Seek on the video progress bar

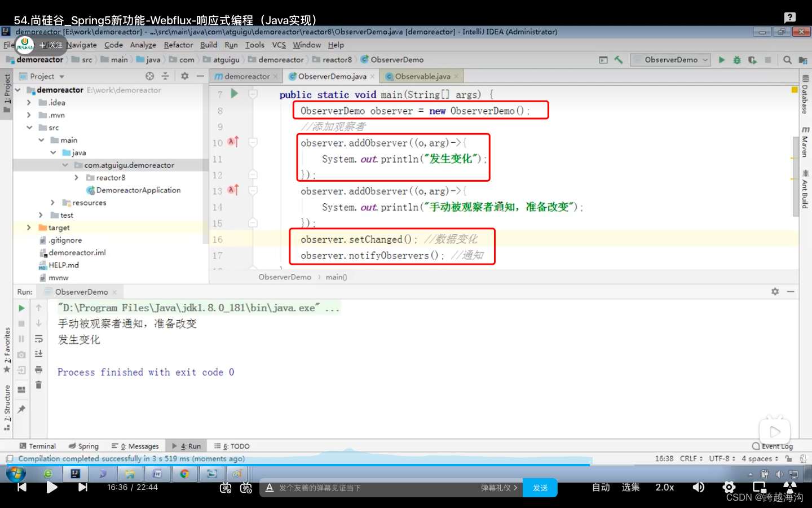pyautogui.click(x=406, y=465)
